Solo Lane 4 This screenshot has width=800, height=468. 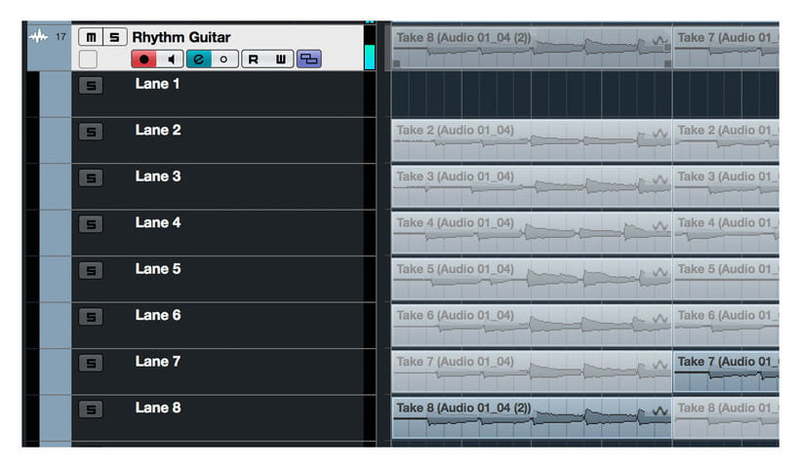[x=91, y=224]
